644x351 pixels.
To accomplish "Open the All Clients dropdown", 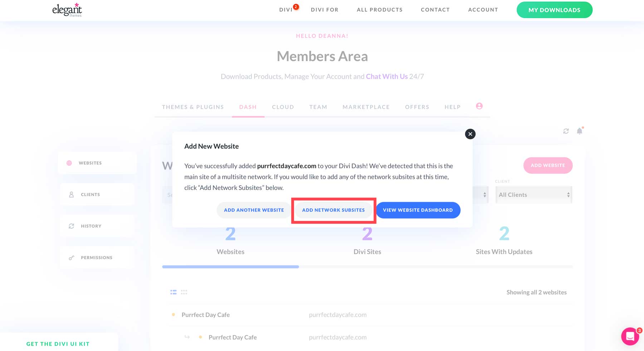I will [x=533, y=195].
